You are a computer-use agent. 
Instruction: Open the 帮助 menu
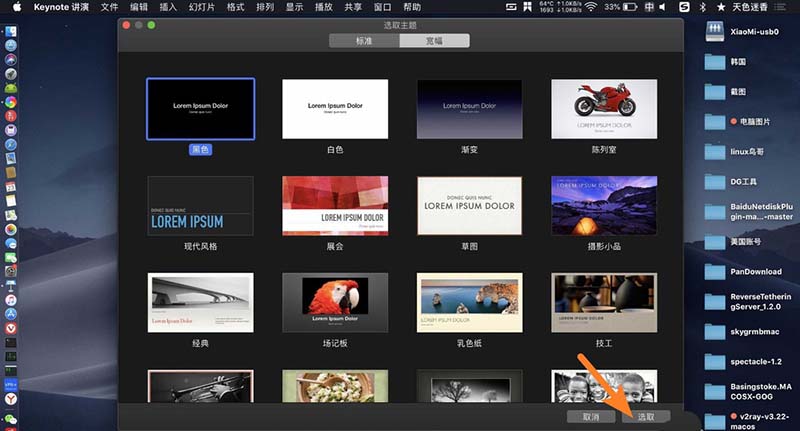coord(412,7)
